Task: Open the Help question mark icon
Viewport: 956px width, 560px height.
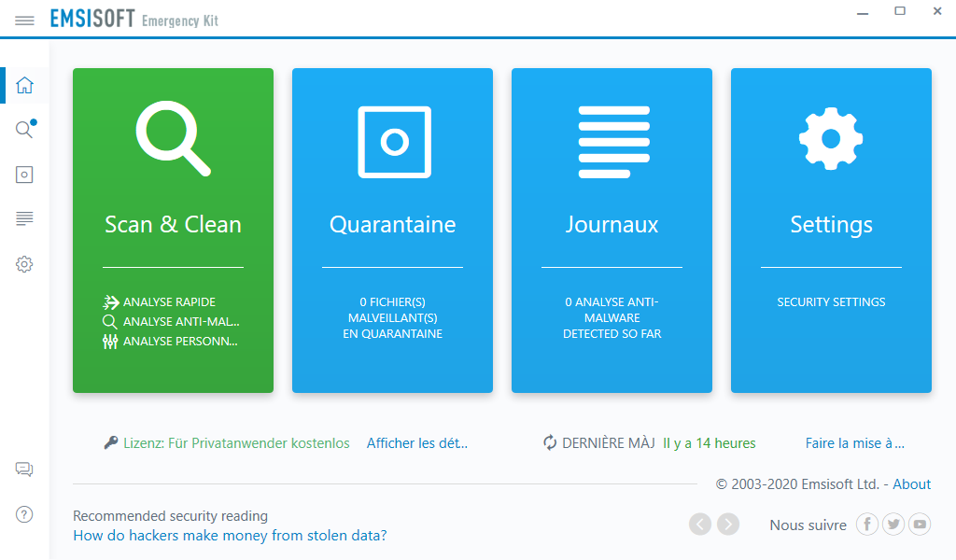Action: click(24, 514)
